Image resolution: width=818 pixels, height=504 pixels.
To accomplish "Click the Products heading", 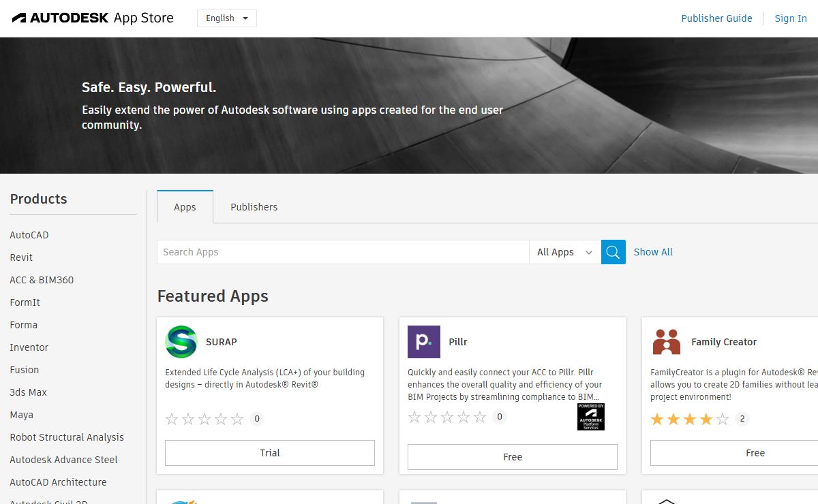I will 38,199.
